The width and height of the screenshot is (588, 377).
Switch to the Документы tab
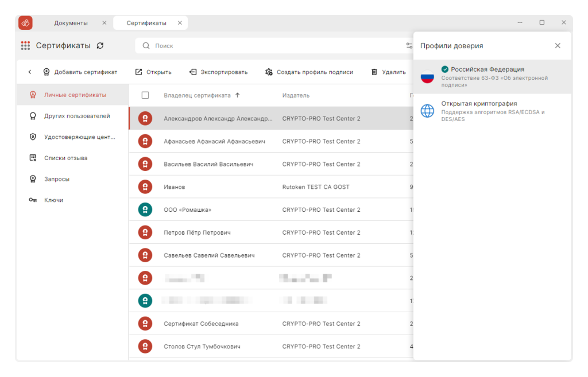click(71, 23)
